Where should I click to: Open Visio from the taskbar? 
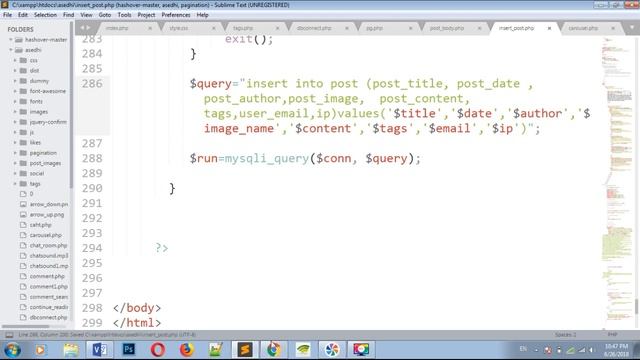click(99, 350)
